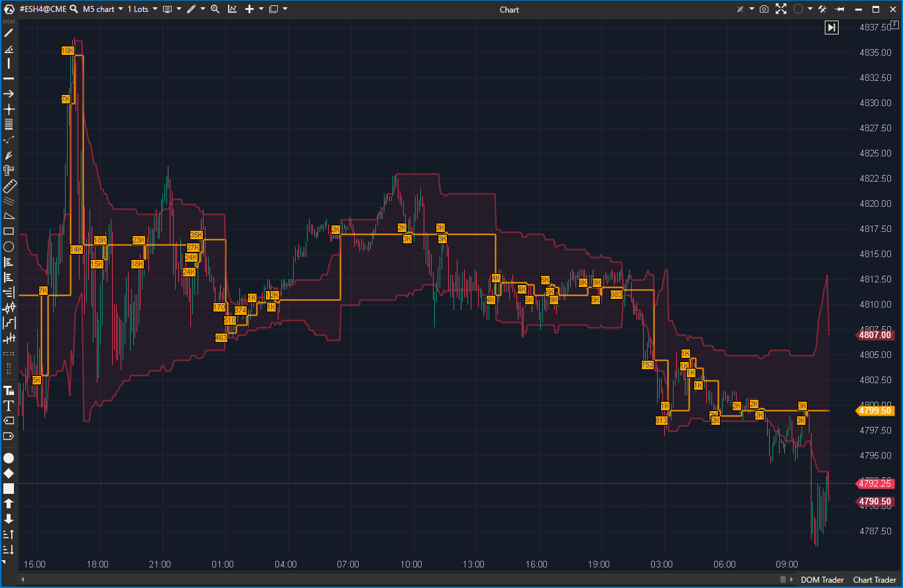Viewport: 903px width, 588px height.
Task: Click the pencil drawing mode icon
Action: pos(191,9)
